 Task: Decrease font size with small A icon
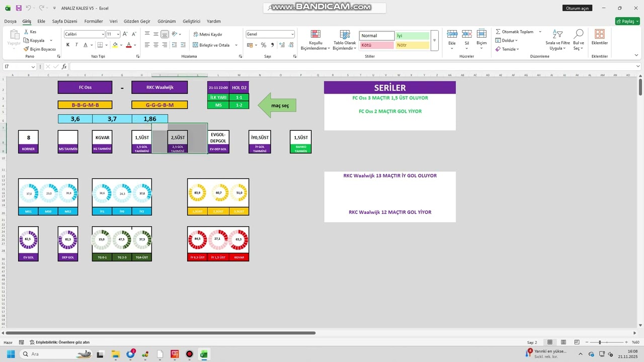[x=134, y=34]
